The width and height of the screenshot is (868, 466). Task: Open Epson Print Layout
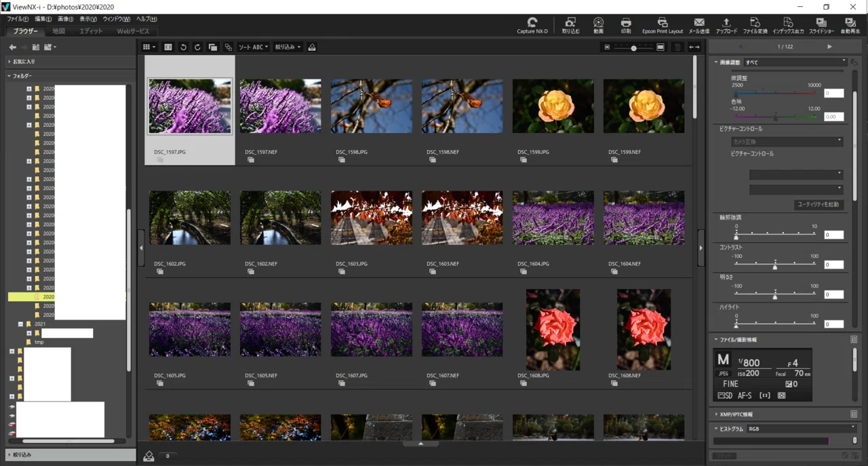[x=663, y=26]
